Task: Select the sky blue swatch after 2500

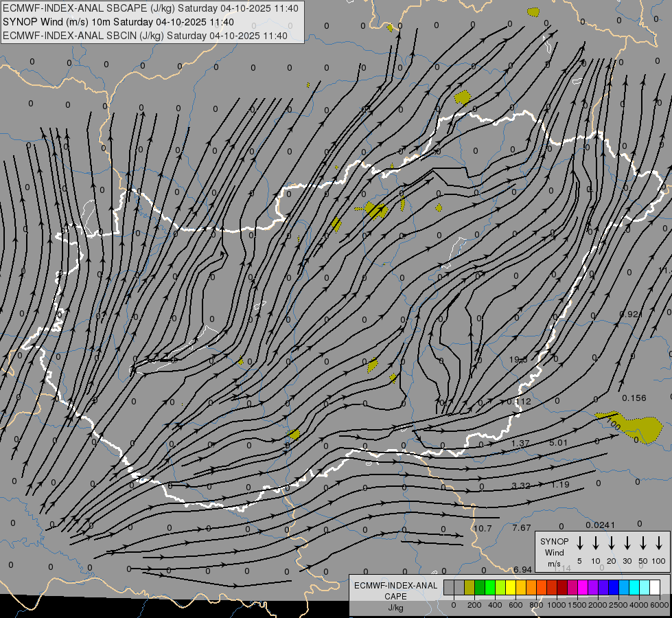Action: click(625, 587)
